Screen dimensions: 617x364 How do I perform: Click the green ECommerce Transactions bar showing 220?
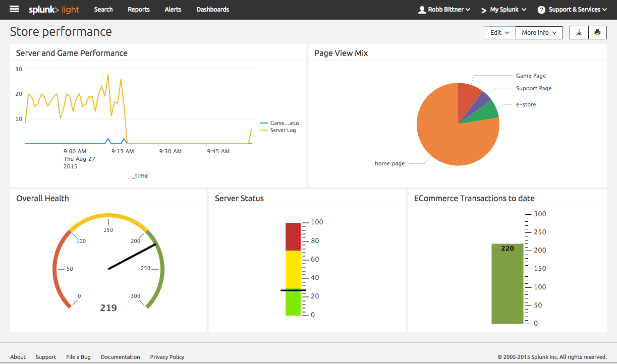(x=508, y=284)
